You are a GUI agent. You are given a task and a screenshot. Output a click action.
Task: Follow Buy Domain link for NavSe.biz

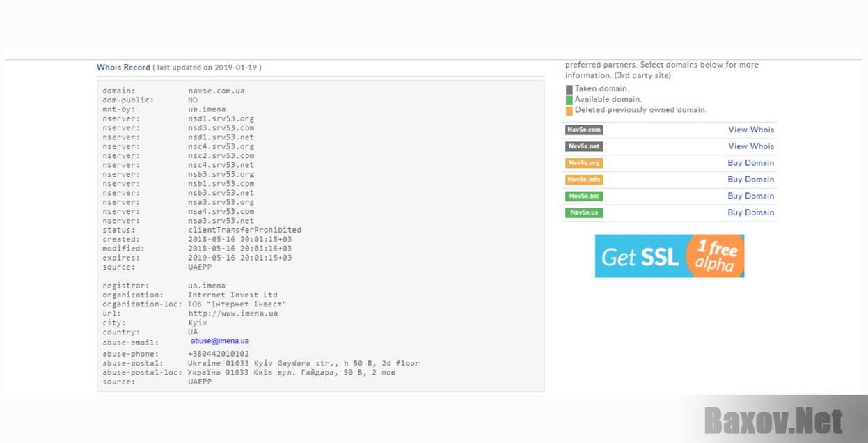tap(751, 196)
